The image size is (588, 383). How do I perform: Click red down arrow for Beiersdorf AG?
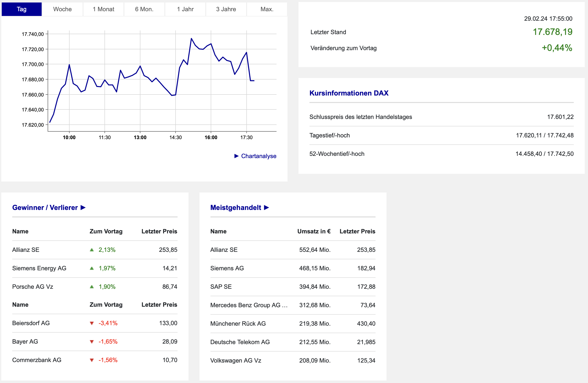92,323
